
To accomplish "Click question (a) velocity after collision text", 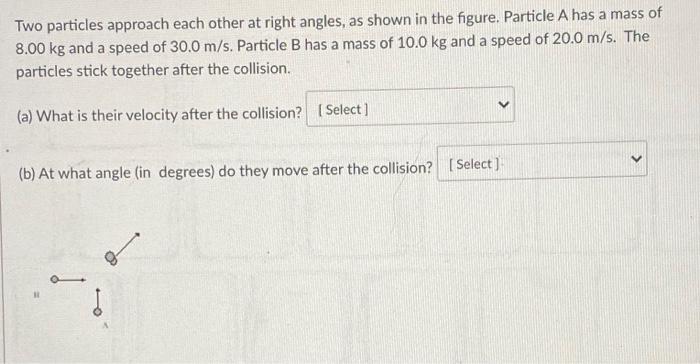I will point(159,115).
